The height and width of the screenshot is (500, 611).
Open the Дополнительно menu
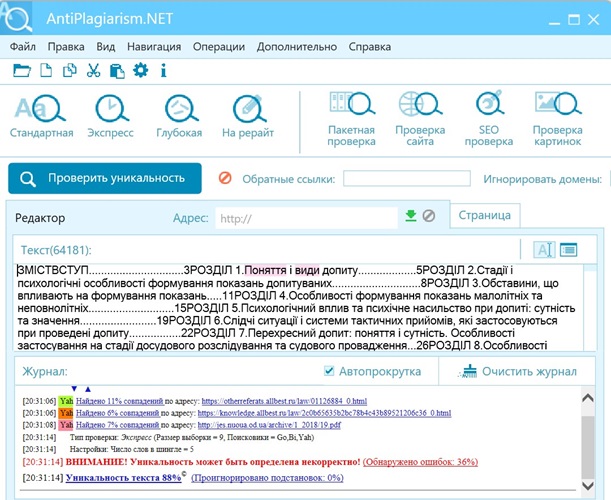click(297, 47)
